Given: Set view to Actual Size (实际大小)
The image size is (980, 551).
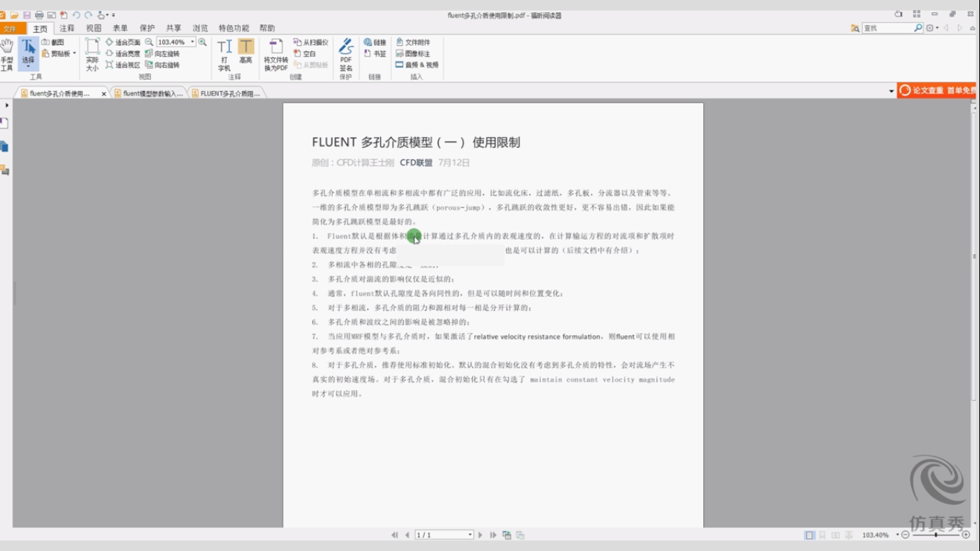Looking at the screenshot, I should (93, 55).
